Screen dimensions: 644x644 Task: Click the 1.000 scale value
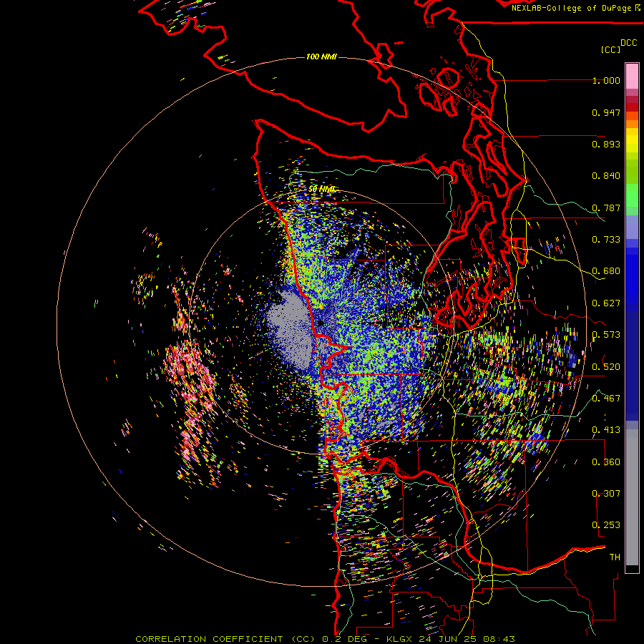606,80
